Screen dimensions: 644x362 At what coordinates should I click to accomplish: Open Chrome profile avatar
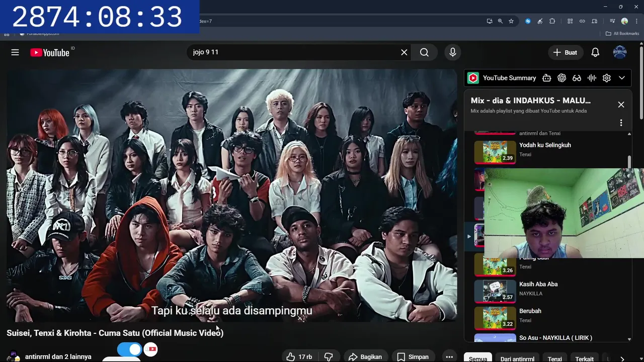pos(624,21)
